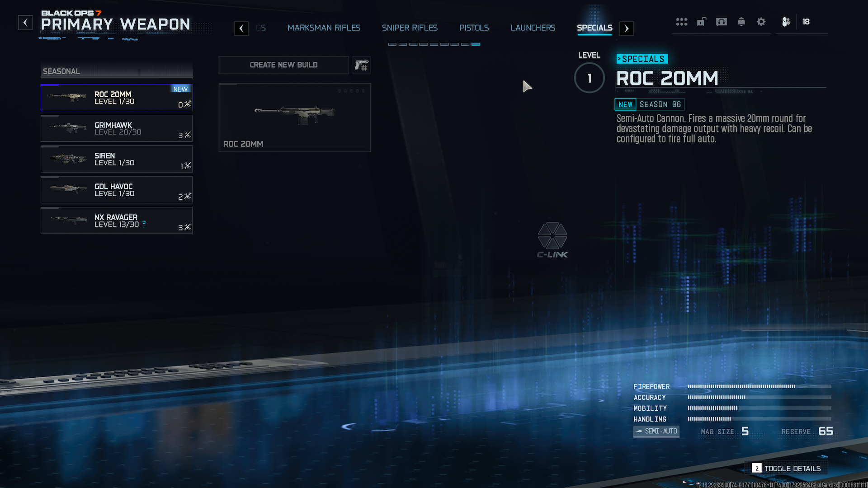Open the ROC 20MM build thumbnail
This screenshot has height=488, width=868.
coord(295,117)
